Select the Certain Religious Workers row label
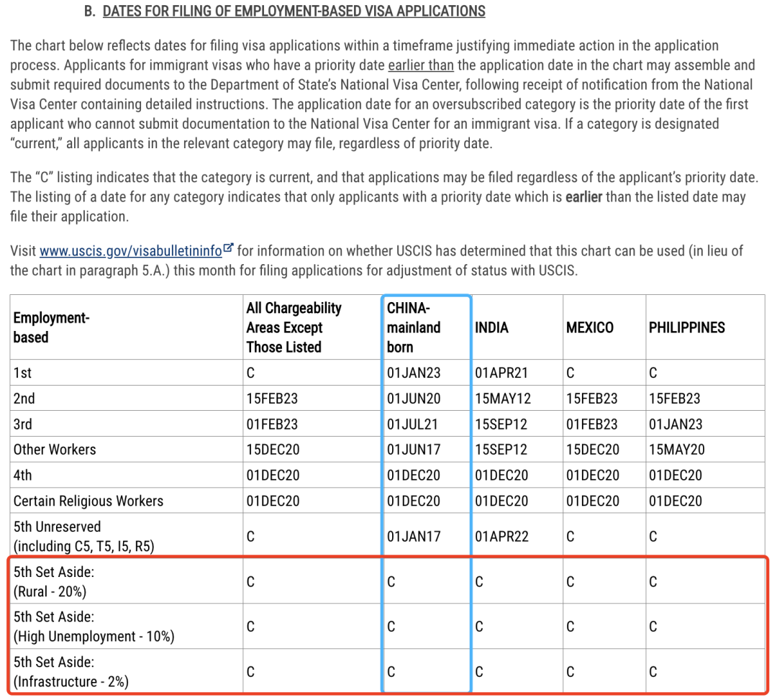The height and width of the screenshot is (700, 777). click(x=88, y=501)
